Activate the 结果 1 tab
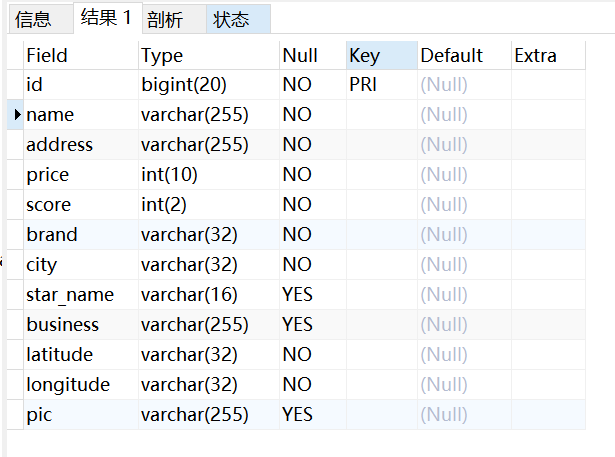This screenshot has height=457, width=615. click(x=107, y=18)
